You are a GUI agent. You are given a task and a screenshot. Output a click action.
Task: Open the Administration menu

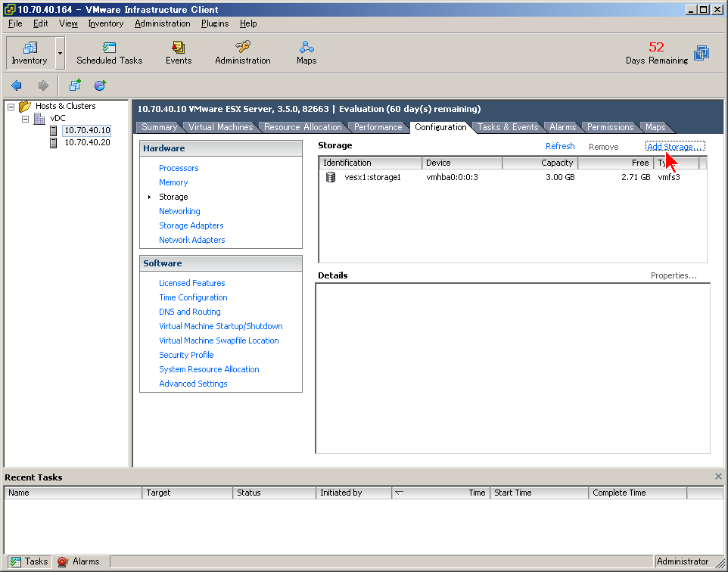(163, 23)
